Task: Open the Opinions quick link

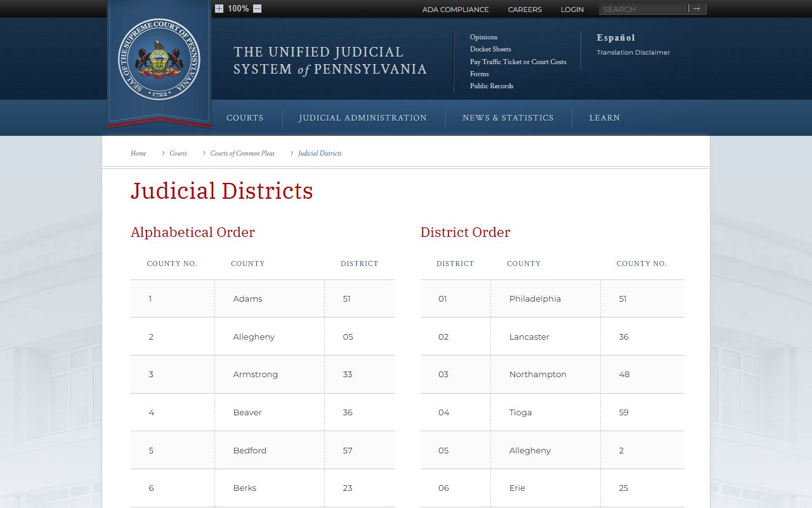Action: click(483, 37)
